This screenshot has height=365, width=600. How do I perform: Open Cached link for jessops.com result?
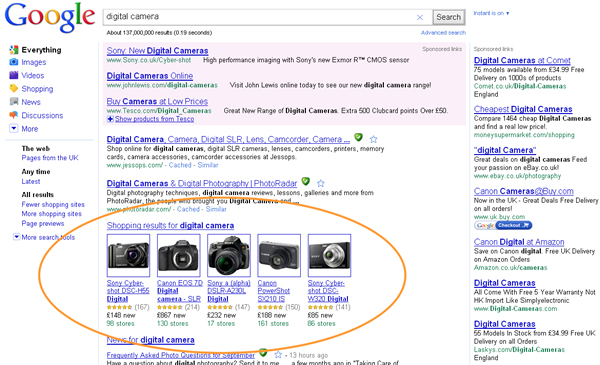tap(180, 165)
